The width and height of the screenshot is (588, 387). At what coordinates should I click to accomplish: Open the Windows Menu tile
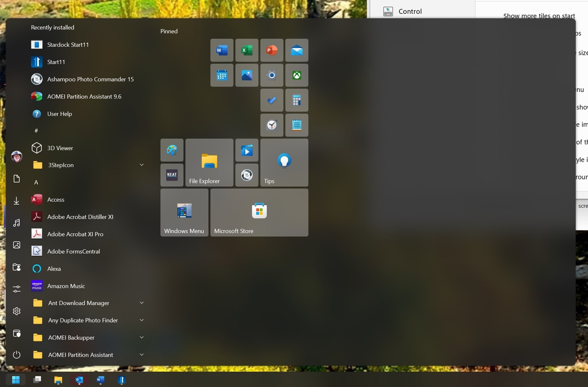(x=184, y=212)
